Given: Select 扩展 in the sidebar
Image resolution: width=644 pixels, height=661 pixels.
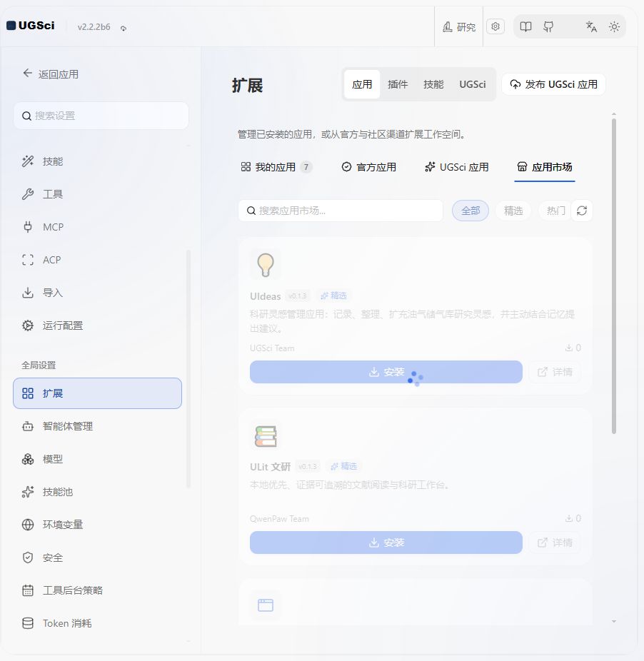Looking at the screenshot, I should coord(97,393).
